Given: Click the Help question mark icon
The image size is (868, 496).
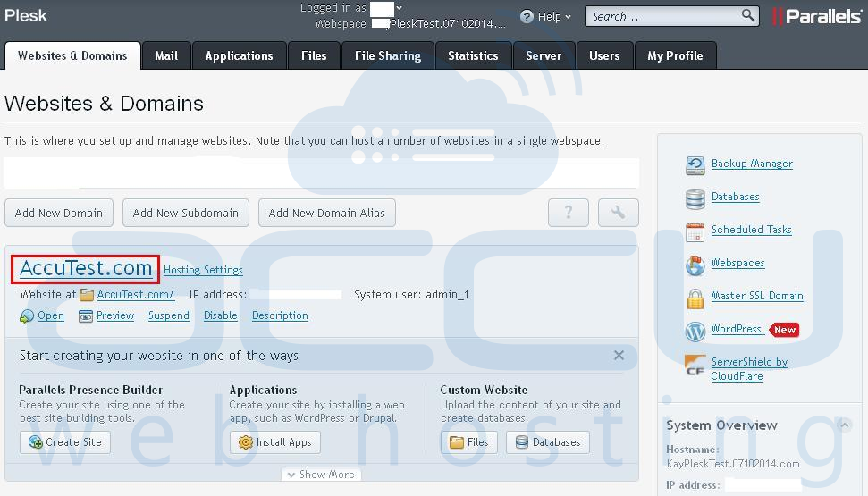Looking at the screenshot, I should pos(527,17).
